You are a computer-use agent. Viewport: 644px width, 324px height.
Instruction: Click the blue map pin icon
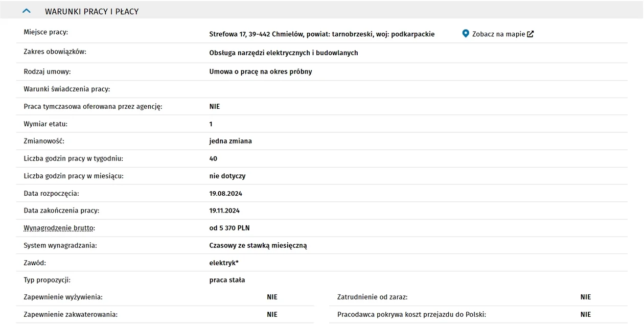466,34
